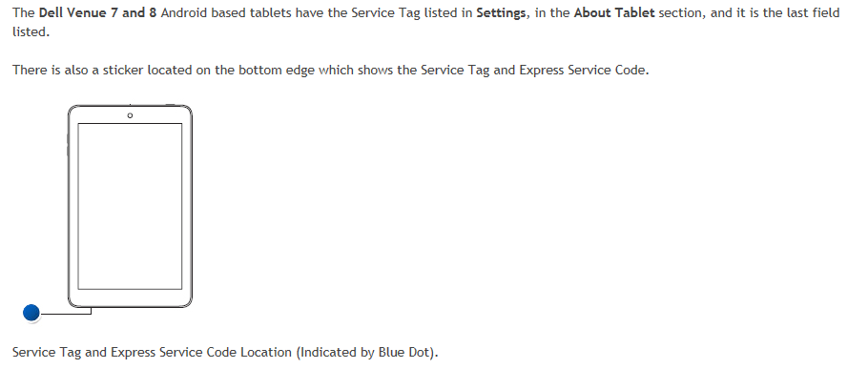Click the volume buttons on tablet's left edge
Viewport: 868px width, 369px height.
tap(68, 143)
